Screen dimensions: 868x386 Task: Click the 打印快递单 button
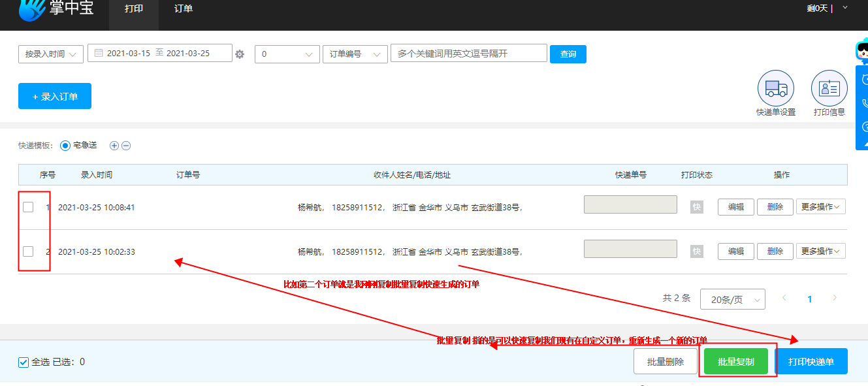(811, 362)
